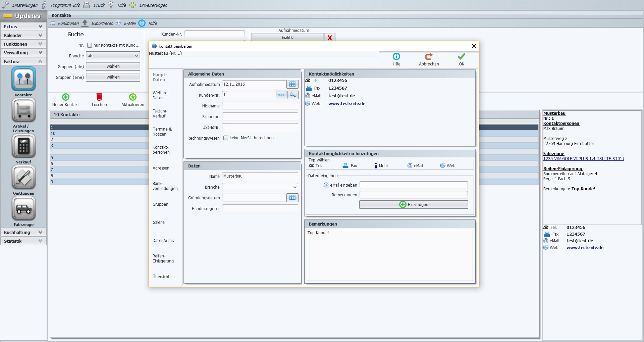Enable 'keine MwSt. berechnen' checkbox
The image size is (644, 342).
tap(226, 138)
